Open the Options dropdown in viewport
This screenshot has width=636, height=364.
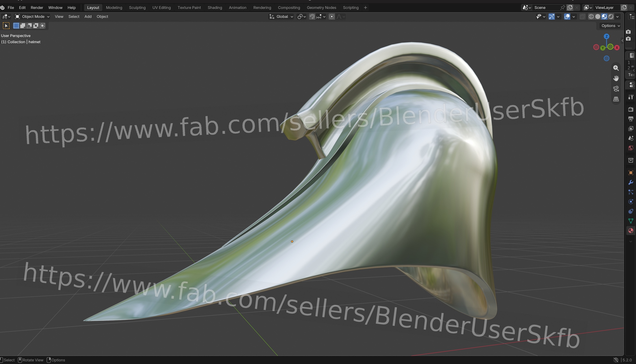(610, 26)
